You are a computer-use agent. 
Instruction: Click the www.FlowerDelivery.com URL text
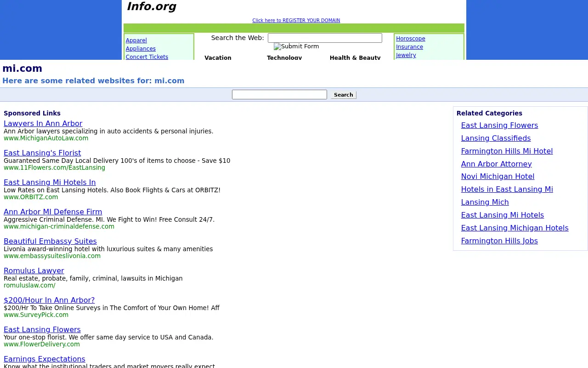42,344
